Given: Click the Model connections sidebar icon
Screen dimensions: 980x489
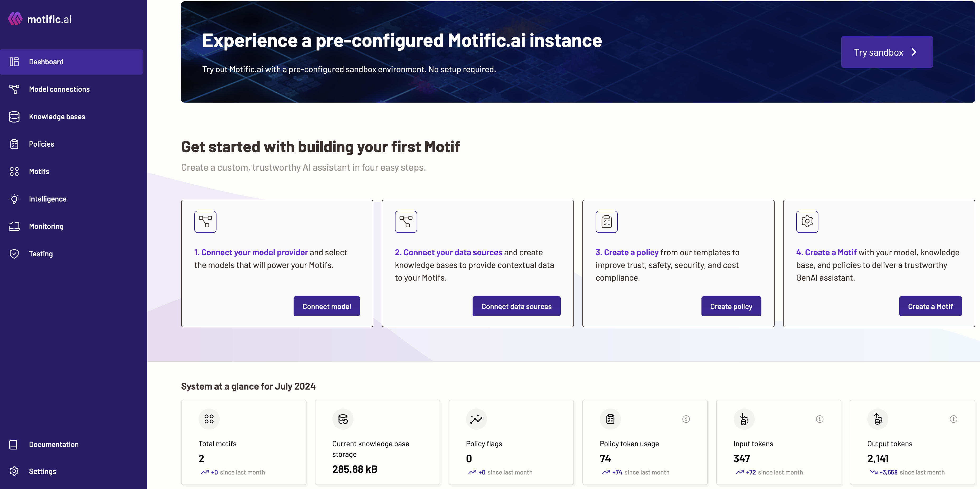Looking at the screenshot, I should point(14,89).
